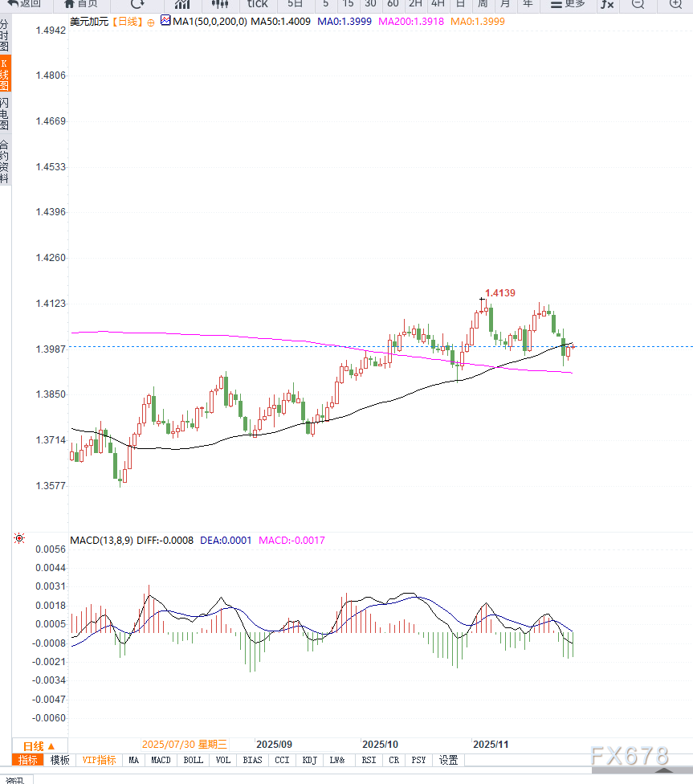Open the 设置 indicator settings

click(x=448, y=760)
